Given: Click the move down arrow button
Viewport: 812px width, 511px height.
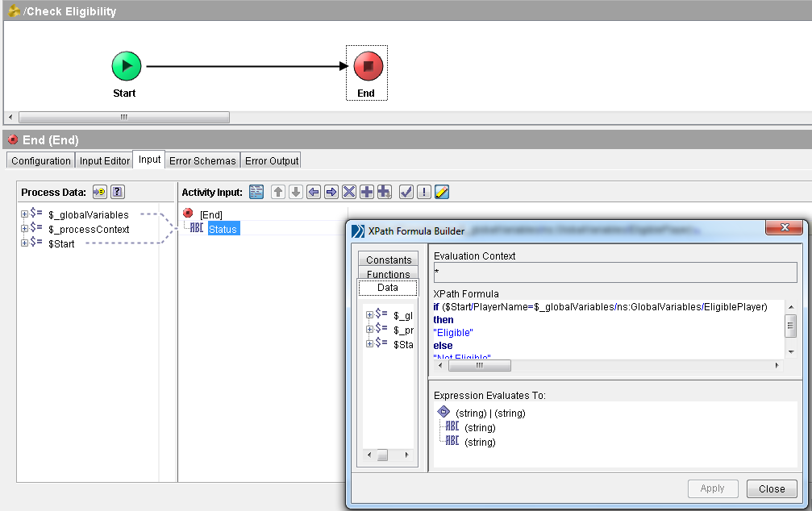Looking at the screenshot, I should [x=296, y=192].
